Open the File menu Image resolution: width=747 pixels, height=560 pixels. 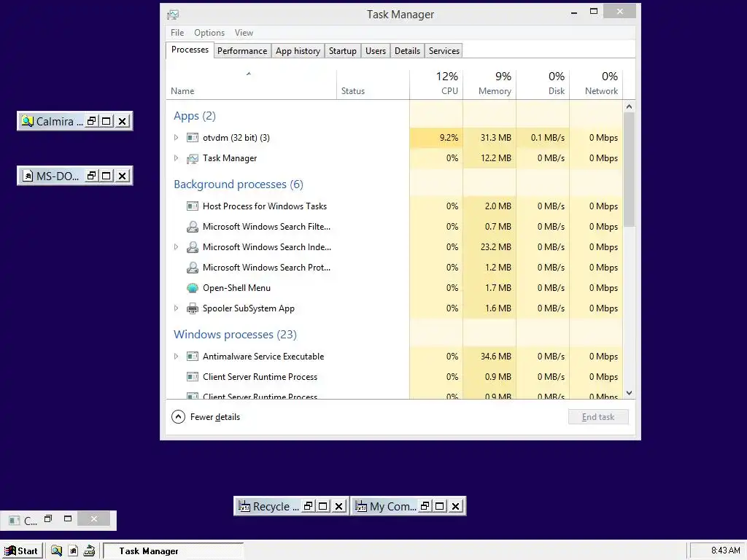(x=177, y=33)
